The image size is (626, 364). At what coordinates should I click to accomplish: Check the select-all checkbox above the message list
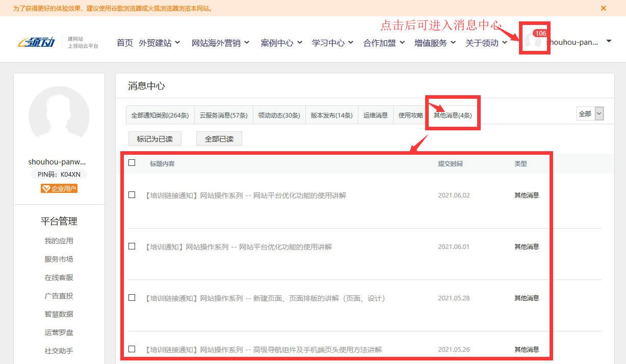tap(132, 162)
